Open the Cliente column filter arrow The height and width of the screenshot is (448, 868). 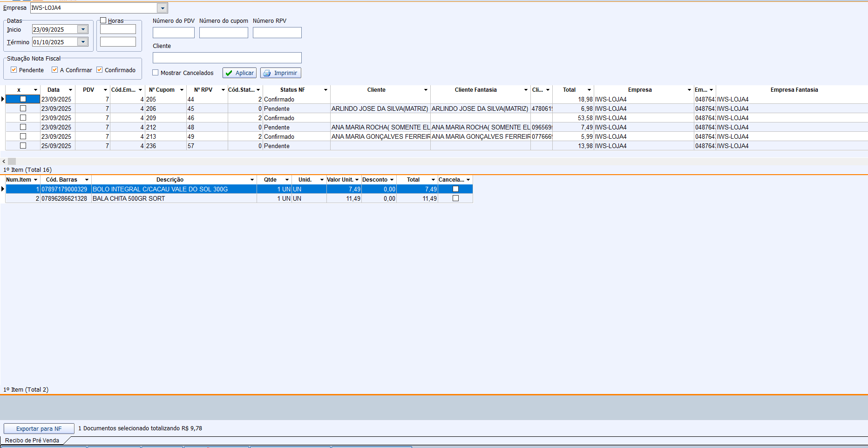(x=426, y=90)
